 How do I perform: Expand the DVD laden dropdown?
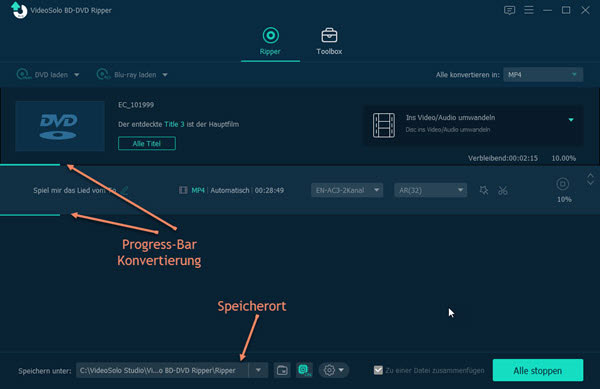tap(77, 75)
